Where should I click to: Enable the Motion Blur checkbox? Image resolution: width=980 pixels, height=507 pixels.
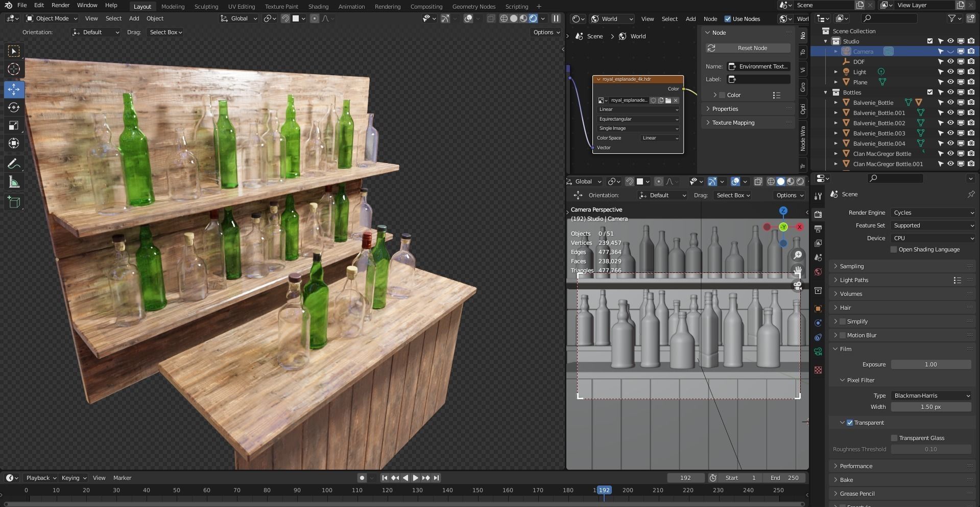point(843,335)
